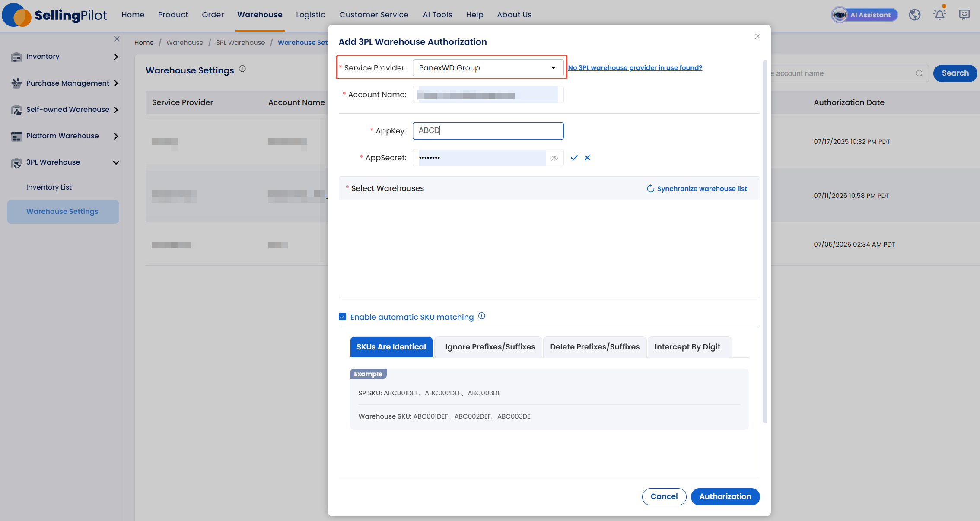Open the Customer Service top menu
This screenshot has width=980, height=521.
point(374,15)
